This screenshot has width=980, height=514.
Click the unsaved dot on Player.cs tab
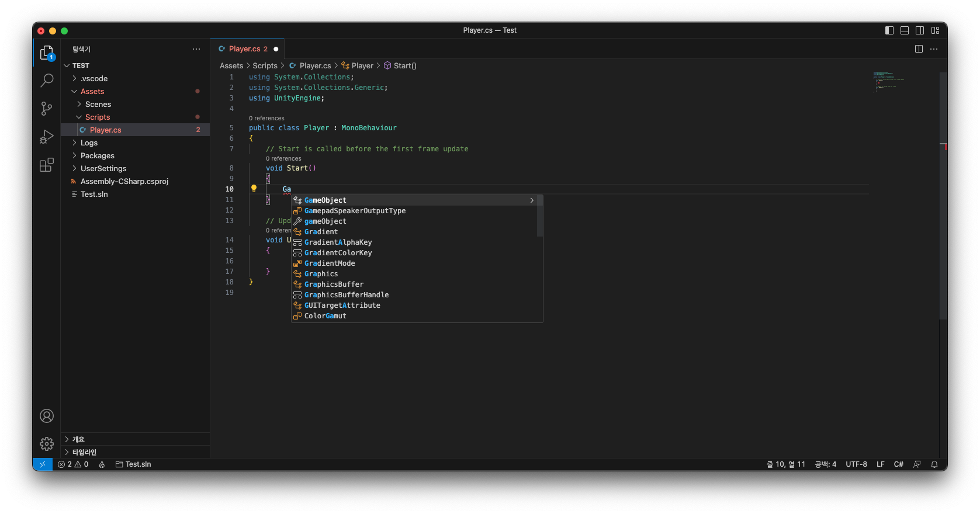tap(276, 49)
